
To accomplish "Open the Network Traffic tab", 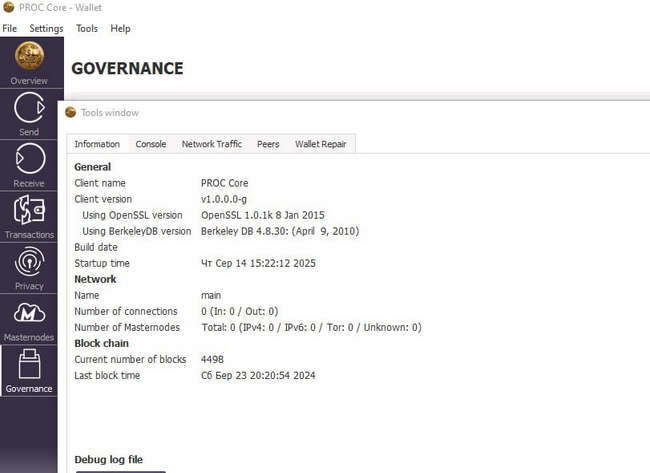I will (x=212, y=144).
